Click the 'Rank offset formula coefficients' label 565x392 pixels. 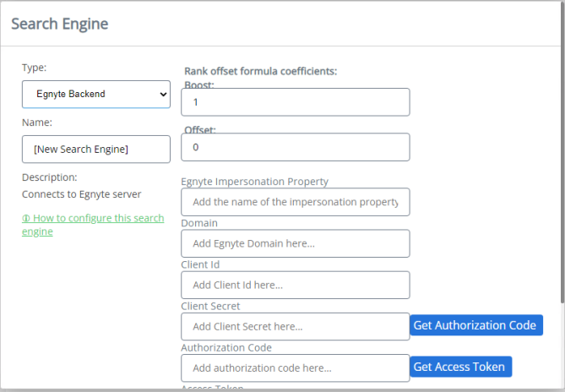pos(260,71)
